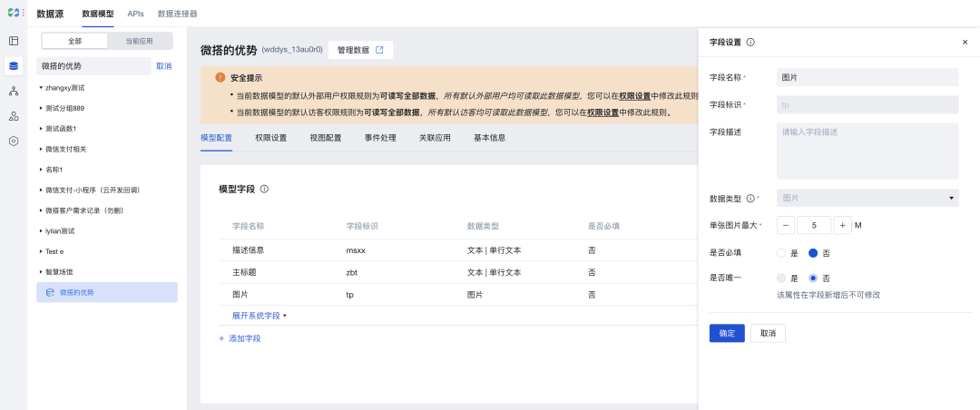Expand the 测试分组889 group
The width and height of the screenshot is (980, 410).
(x=41, y=108)
